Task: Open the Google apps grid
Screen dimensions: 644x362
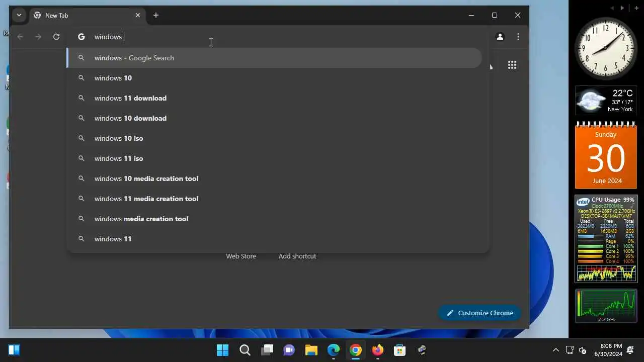Action: point(512,65)
